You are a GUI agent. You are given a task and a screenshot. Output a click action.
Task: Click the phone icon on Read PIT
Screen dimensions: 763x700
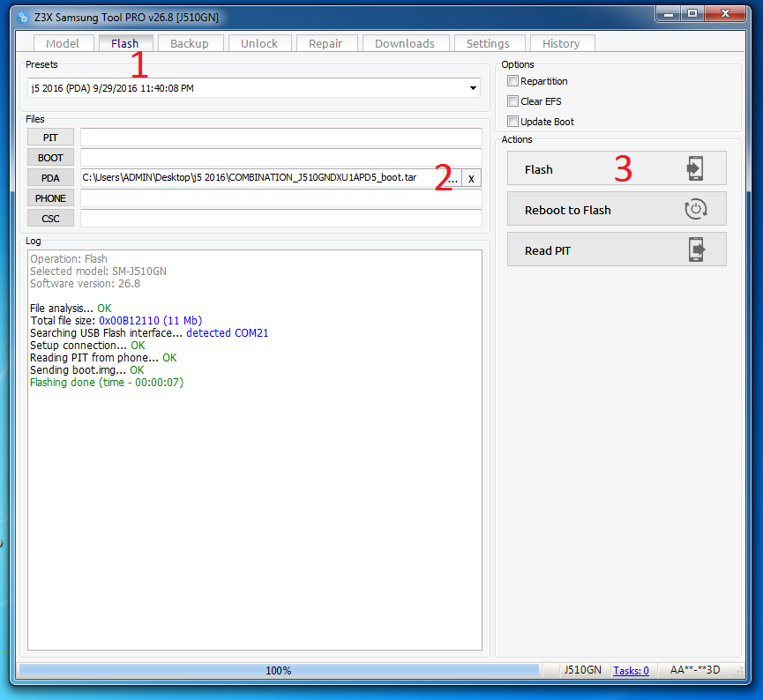(x=695, y=250)
